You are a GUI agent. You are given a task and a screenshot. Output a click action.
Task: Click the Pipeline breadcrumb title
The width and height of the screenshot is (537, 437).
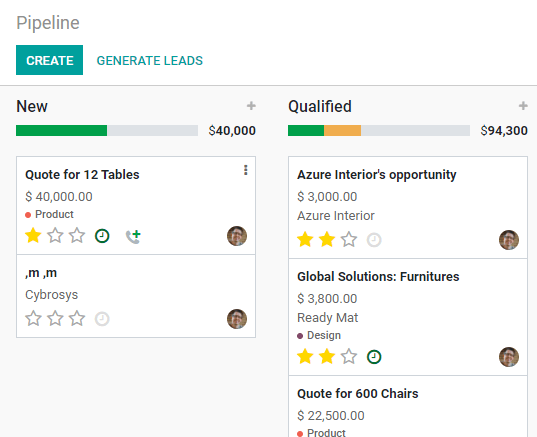click(x=48, y=23)
